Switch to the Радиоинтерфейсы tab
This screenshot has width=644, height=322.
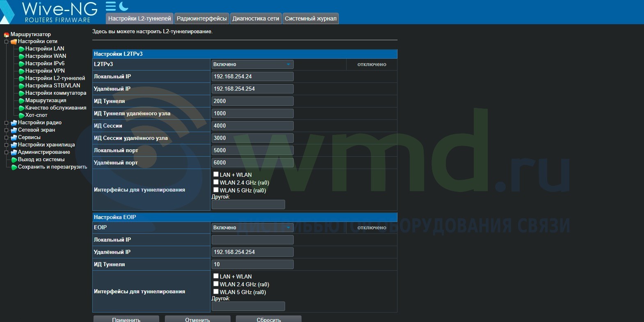tap(201, 18)
